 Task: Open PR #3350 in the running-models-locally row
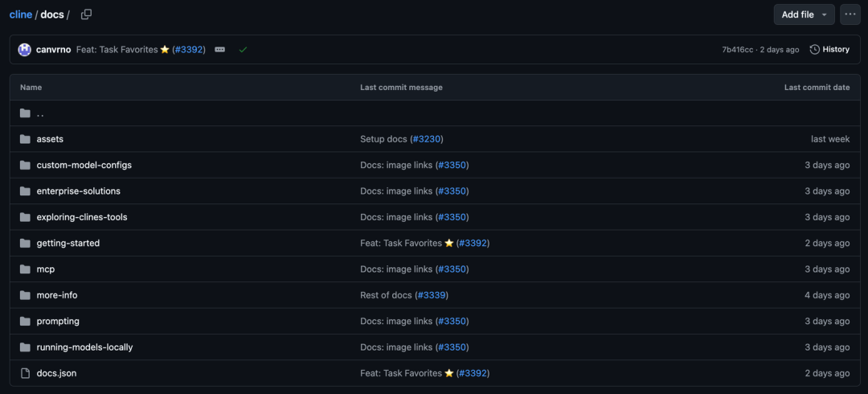point(452,347)
